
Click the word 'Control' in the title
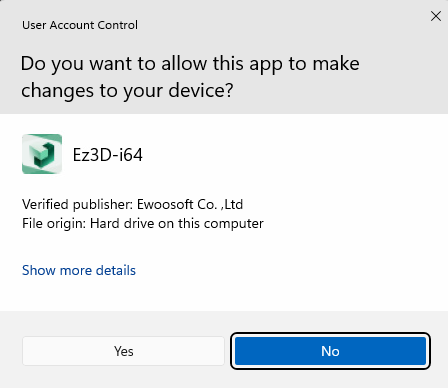click(116, 25)
